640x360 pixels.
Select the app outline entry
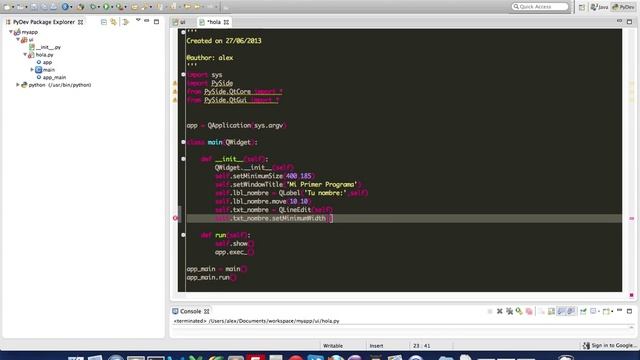[44, 62]
